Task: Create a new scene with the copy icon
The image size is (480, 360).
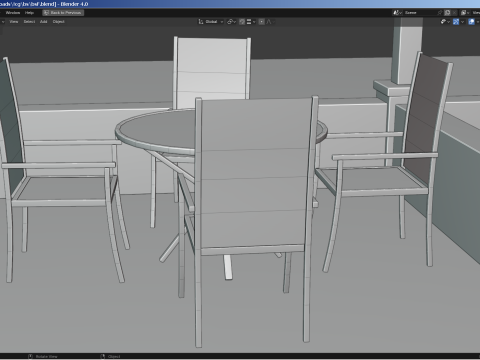Action: point(447,13)
